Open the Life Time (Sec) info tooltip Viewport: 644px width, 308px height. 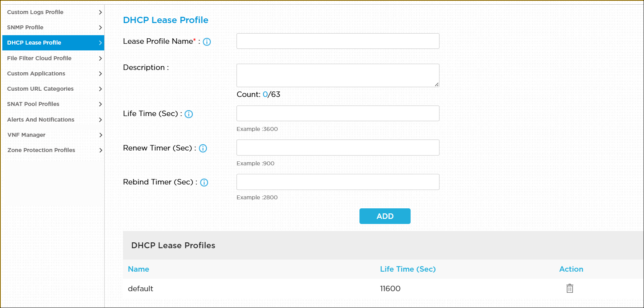189,114
